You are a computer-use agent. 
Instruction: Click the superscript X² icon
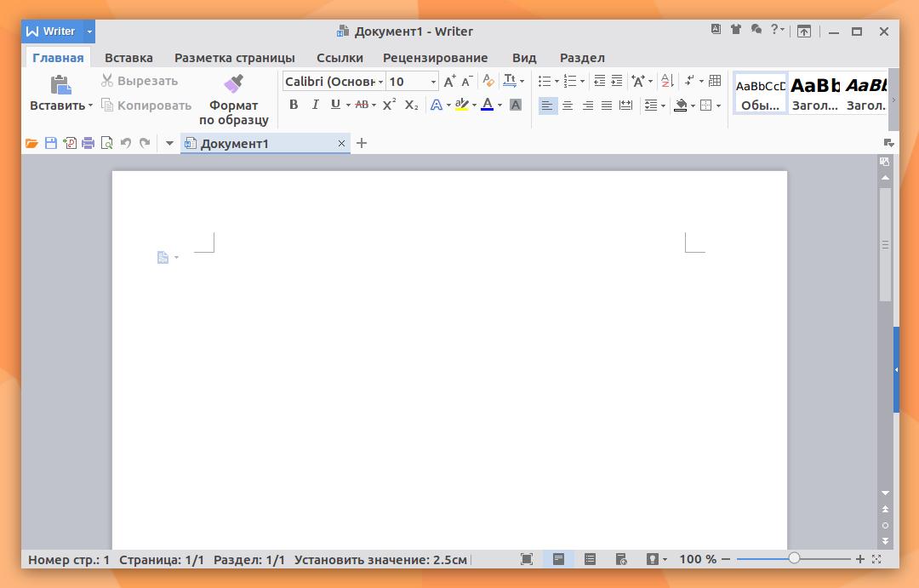[389, 105]
